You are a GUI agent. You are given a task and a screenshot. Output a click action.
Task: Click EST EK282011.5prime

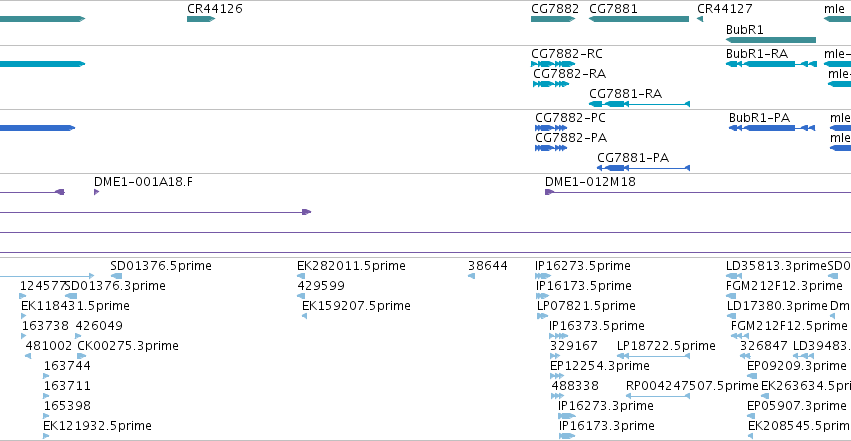[x=301, y=276]
